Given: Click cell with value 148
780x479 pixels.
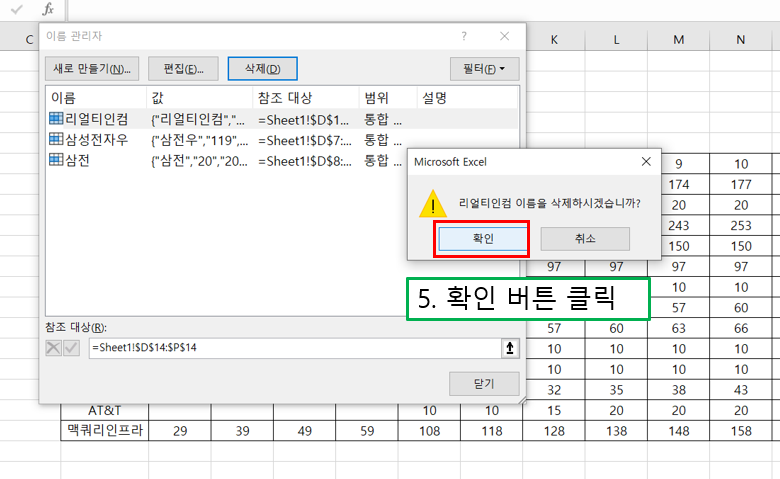Looking at the screenshot, I should [x=679, y=431].
